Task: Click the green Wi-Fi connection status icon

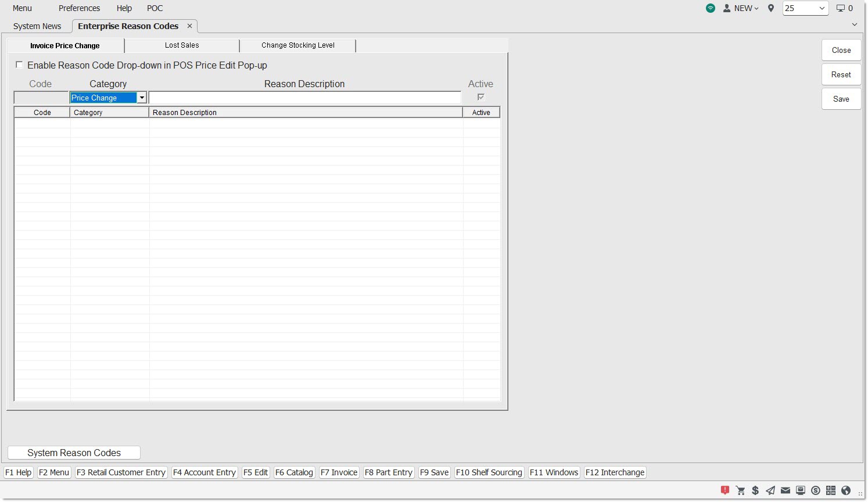Action: (x=711, y=8)
